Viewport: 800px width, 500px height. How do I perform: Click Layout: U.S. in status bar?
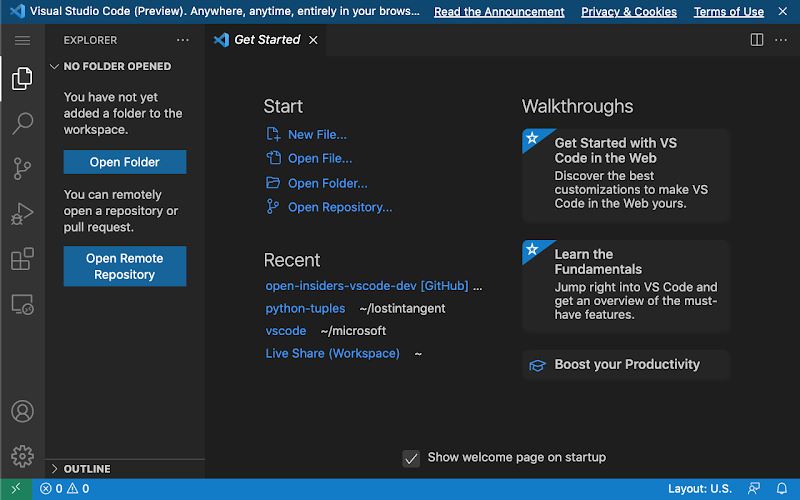700,489
